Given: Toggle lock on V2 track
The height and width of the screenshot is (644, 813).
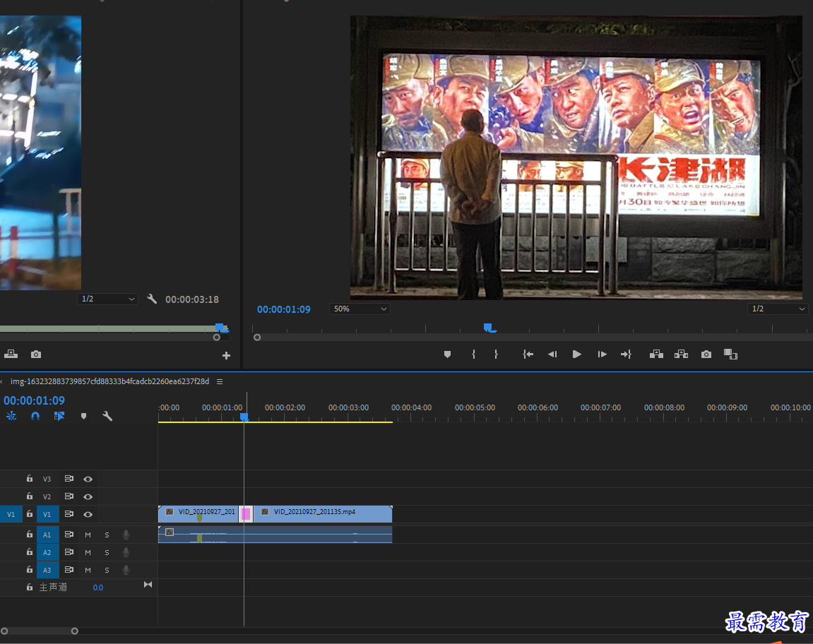Looking at the screenshot, I should coord(30,496).
